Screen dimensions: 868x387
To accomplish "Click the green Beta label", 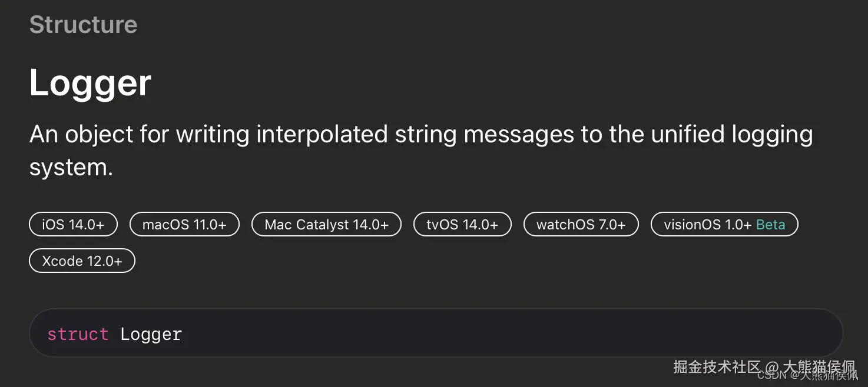I will (771, 225).
